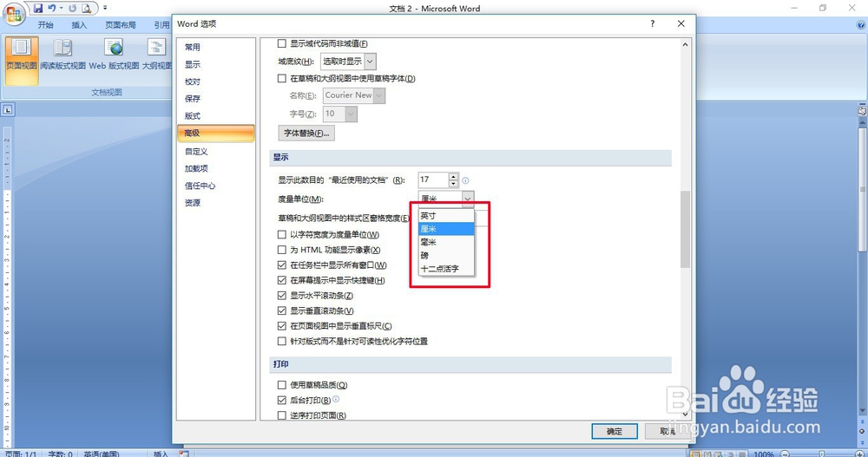Click the Word help icon at ribbon right
Viewport: 868px width, 457px height.
(861, 25)
